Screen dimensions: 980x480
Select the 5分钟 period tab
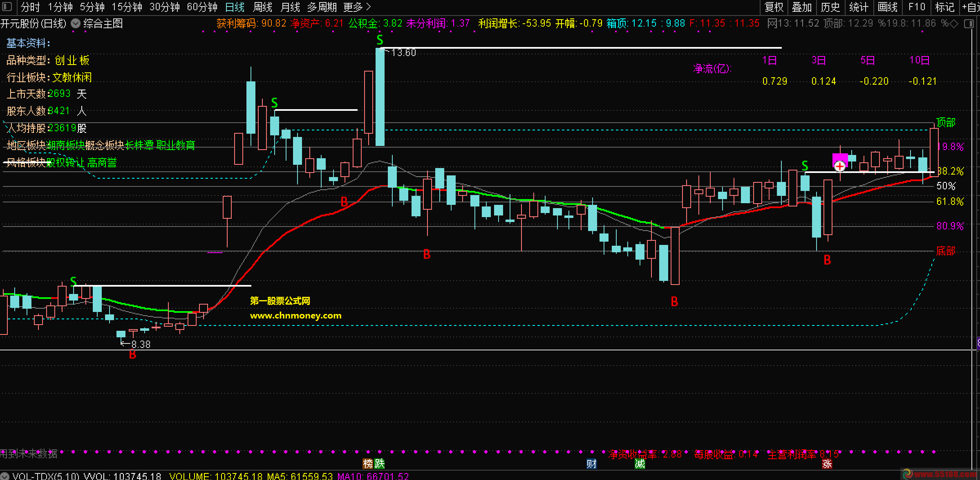pos(92,7)
